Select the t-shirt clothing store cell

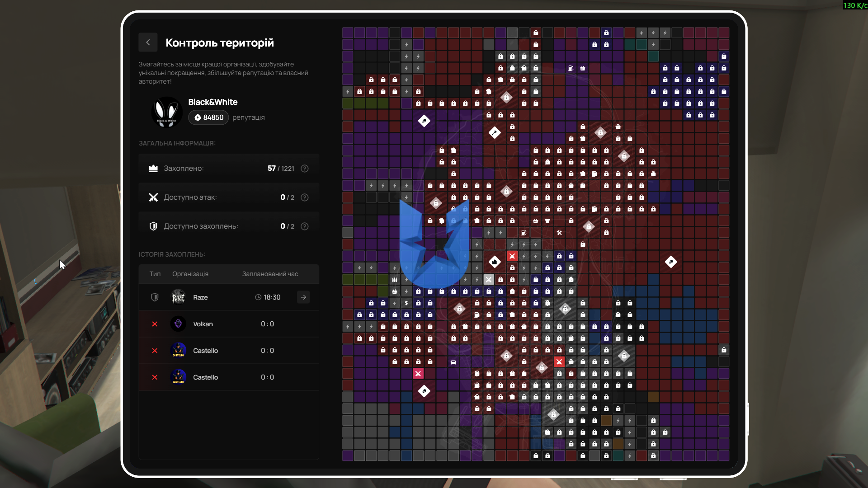547,221
